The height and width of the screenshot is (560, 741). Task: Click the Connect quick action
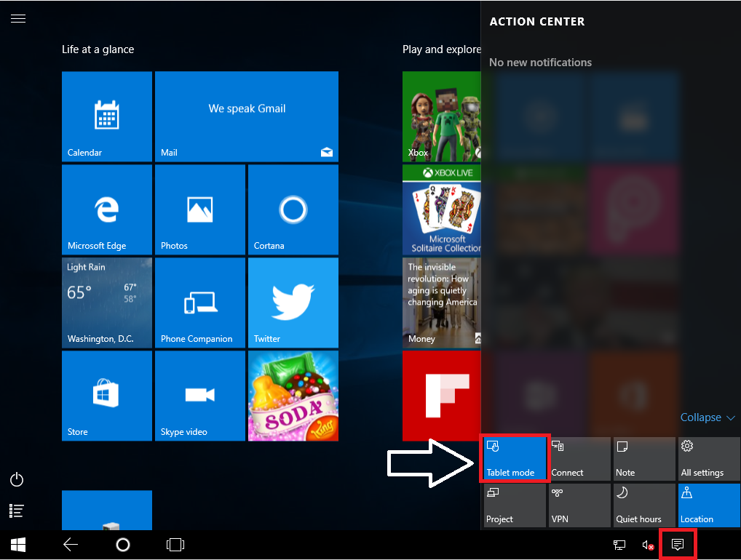click(579, 458)
